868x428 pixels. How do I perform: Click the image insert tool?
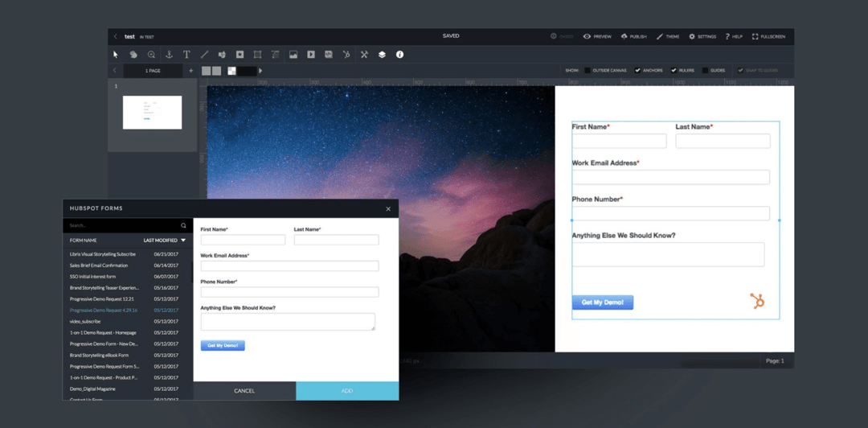coord(293,55)
